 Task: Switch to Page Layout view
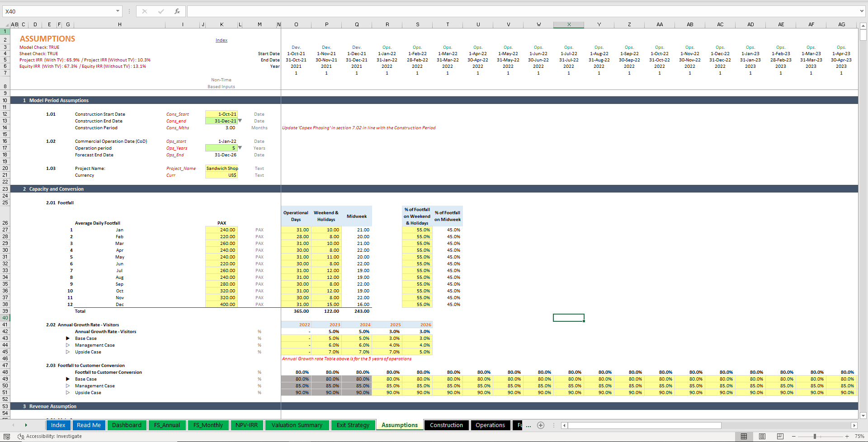[762, 436]
